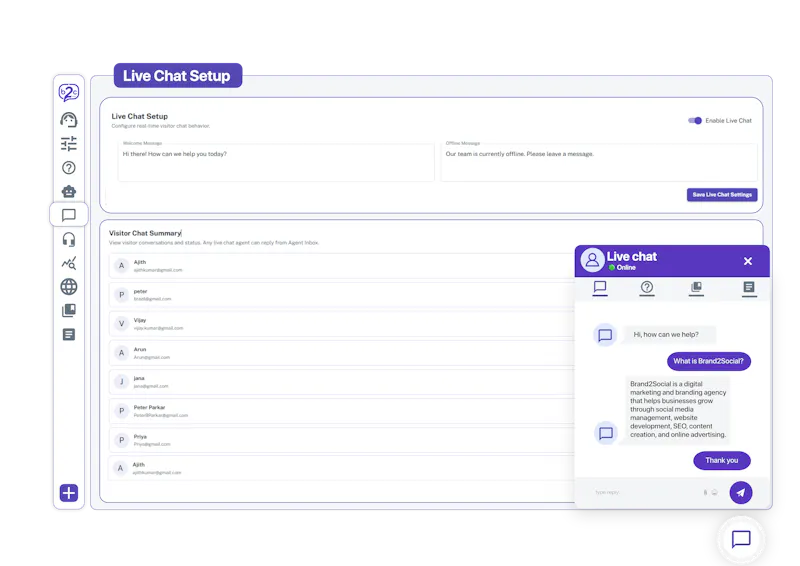The height and width of the screenshot is (566, 800).
Task: Open the globe icon in the sidebar
Action: tap(68, 287)
